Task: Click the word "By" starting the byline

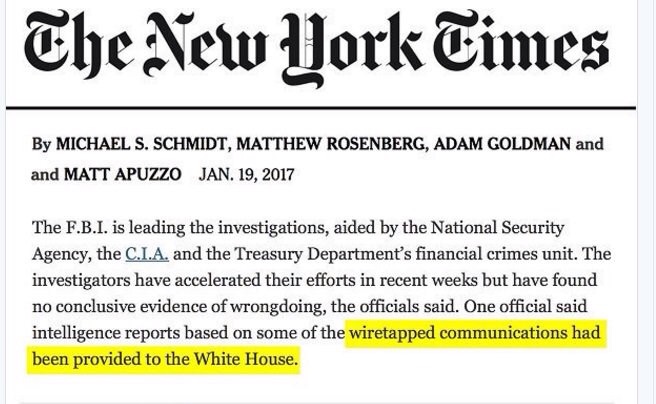Action: click(42, 144)
